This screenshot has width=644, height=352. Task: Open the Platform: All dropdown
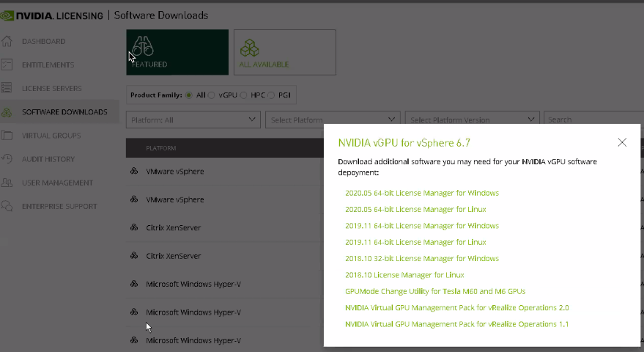point(193,120)
